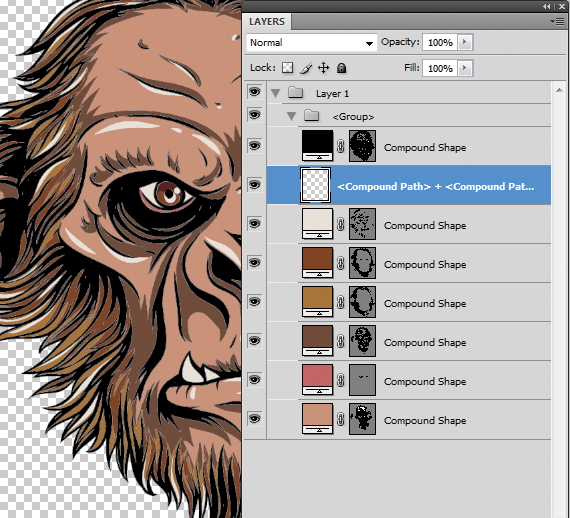Click link icon on dark brown Compound Shape layer

tap(341, 263)
